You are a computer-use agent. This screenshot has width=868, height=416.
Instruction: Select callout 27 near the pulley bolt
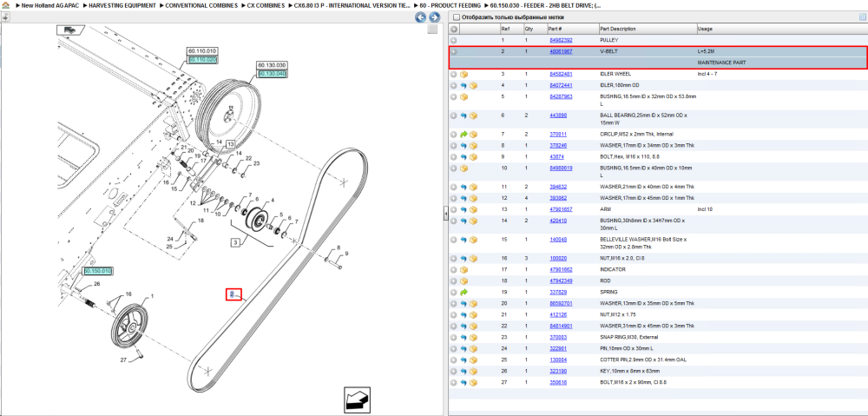pos(124,360)
